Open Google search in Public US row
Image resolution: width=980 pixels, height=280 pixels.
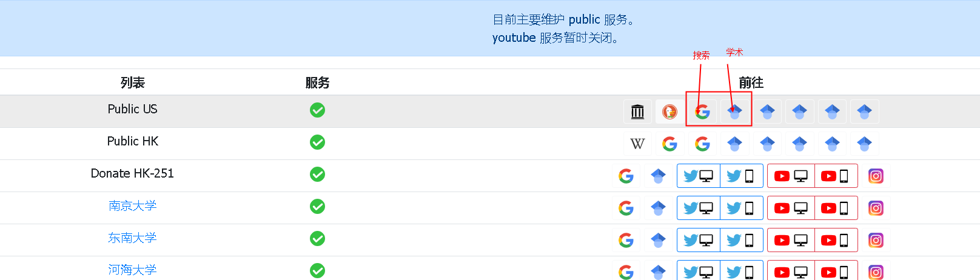click(x=702, y=112)
